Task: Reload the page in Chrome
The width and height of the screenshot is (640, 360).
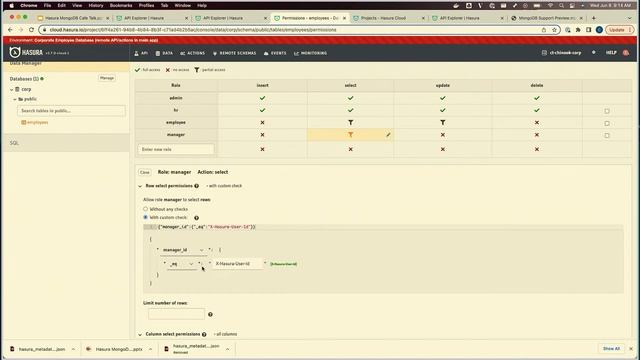Action: (31, 30)
